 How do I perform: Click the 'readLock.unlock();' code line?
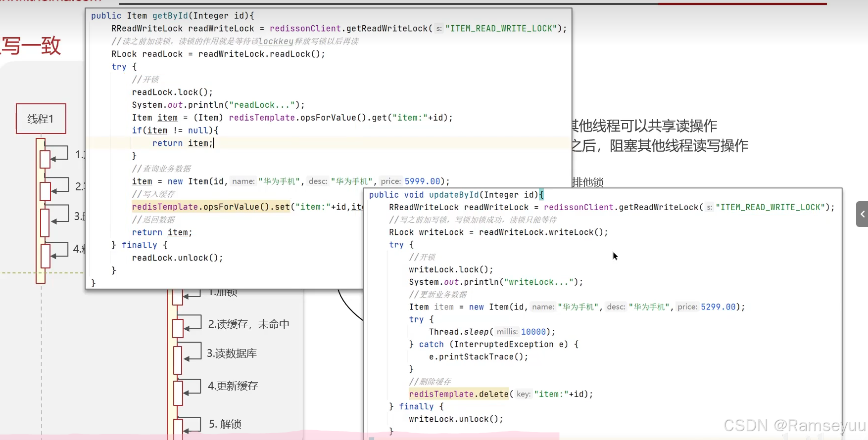click(x=177, y=258)
